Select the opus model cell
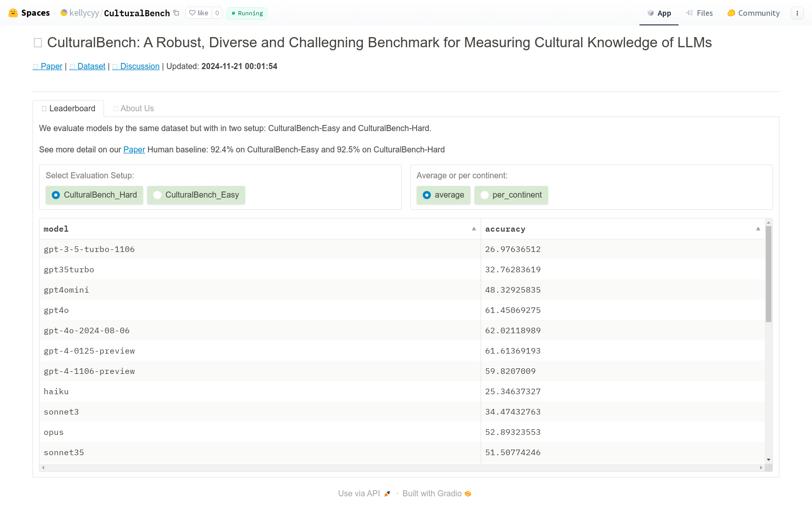This screenshot has width=812, height=508. click(260, 432)
